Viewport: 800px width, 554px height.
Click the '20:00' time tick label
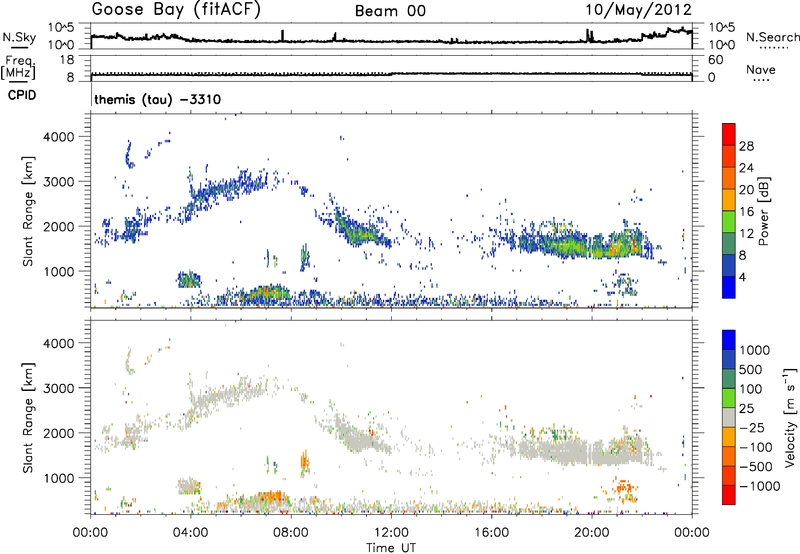click(591, 533)
